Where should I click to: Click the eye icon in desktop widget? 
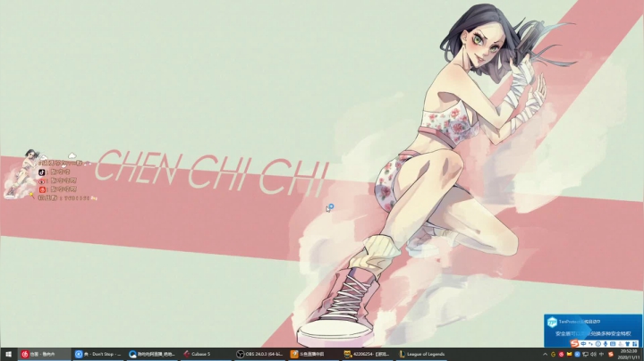point(42,180)
